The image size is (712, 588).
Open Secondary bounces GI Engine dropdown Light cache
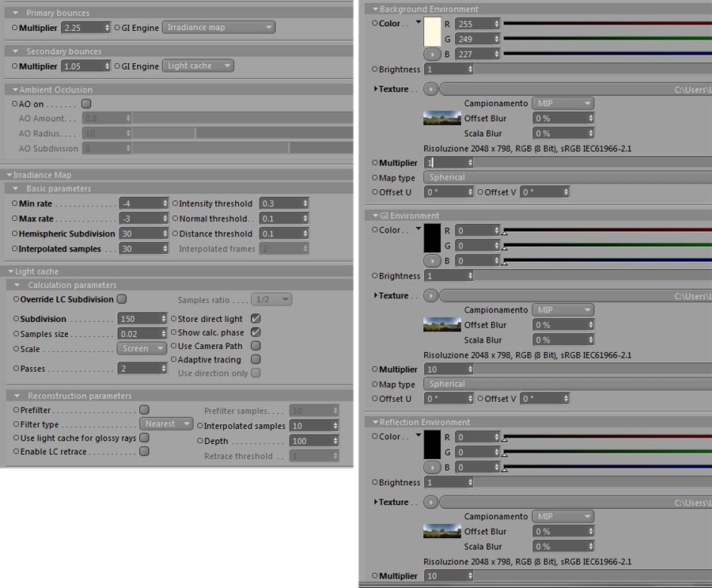point(198,66)
